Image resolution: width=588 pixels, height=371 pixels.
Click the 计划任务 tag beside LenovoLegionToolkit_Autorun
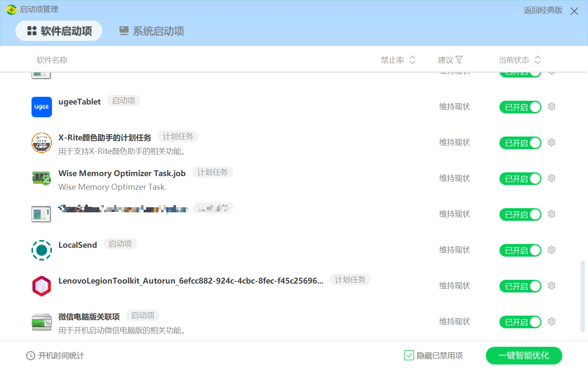(350, 280)
